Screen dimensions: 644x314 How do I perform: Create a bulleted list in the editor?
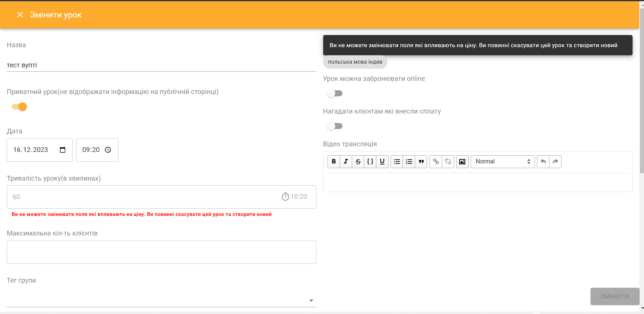(x=397, y=162)
